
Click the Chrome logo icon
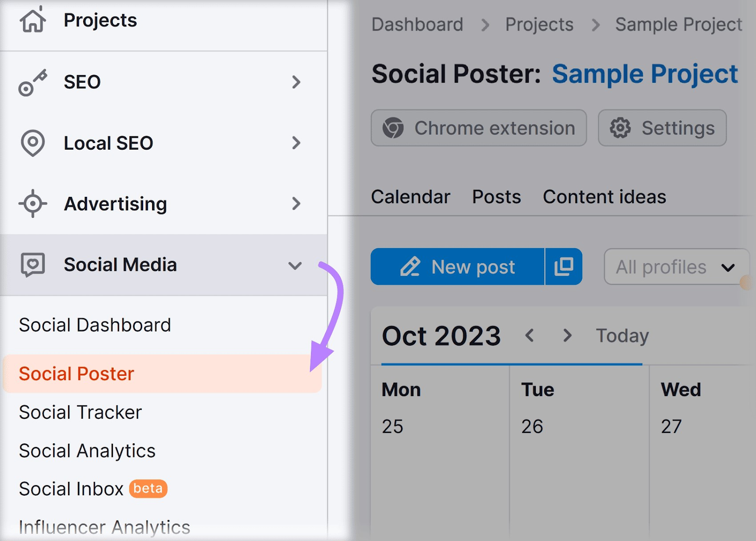click(x=393, y=128)
